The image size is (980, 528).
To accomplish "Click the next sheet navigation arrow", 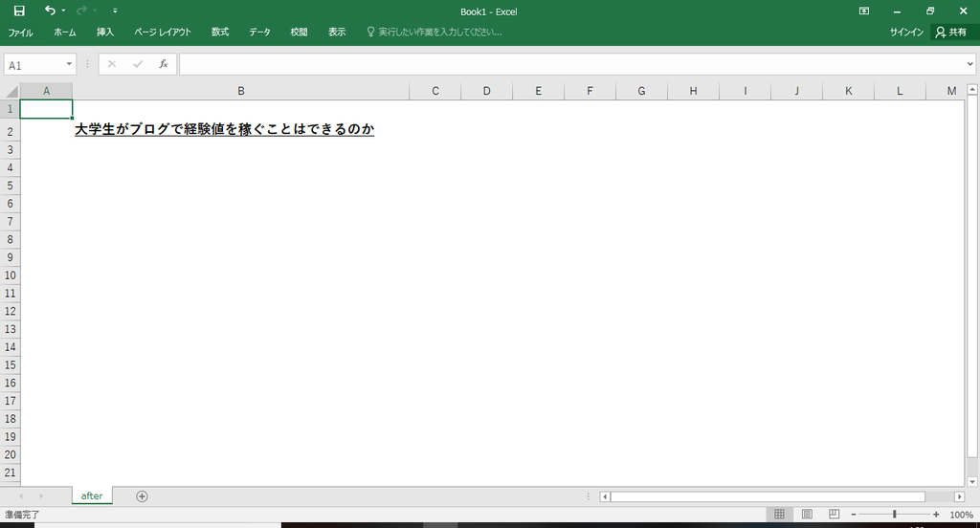I will (x=41, y=496).
